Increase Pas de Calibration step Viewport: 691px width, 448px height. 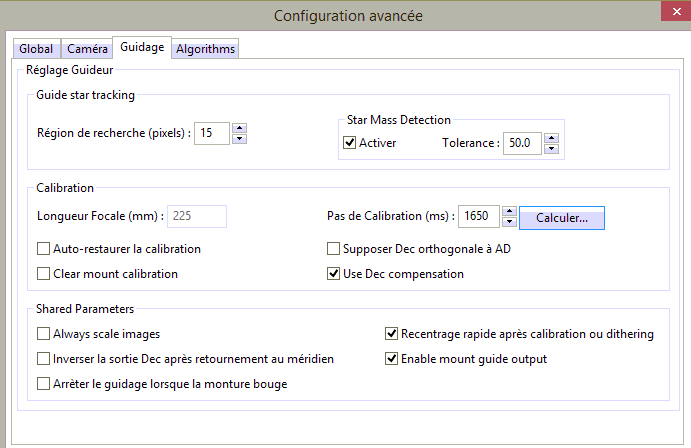(x=509, y=210)
